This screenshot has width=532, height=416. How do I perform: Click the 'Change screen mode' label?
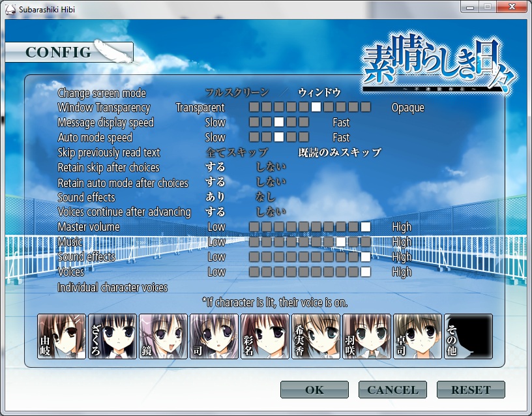click(102, 93)
